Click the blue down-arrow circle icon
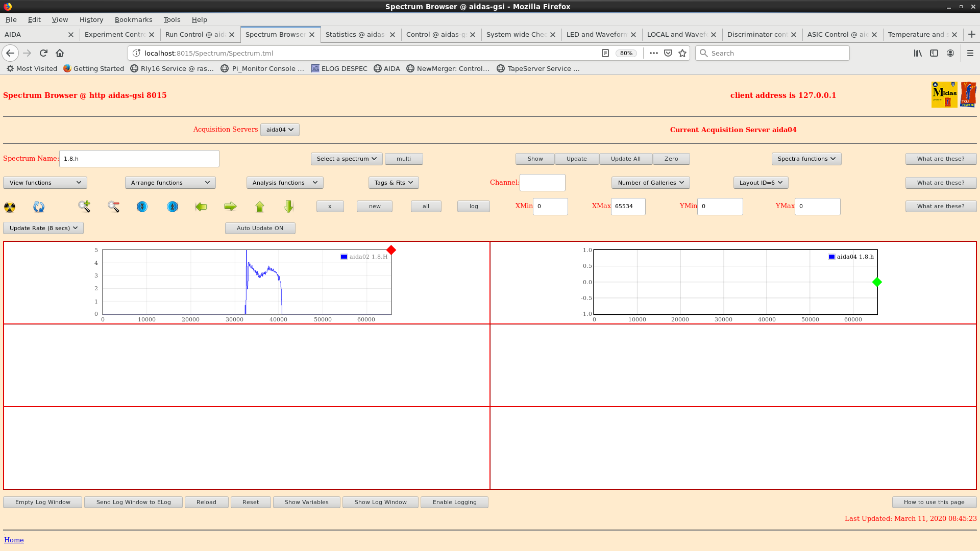Screen dimensions: 980x551 [142, 207]
